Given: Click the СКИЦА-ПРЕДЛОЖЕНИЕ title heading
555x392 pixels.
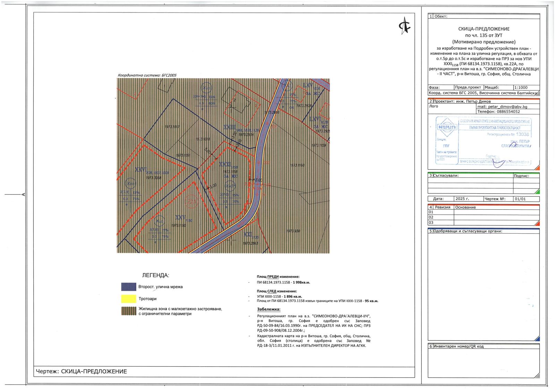Looking at the screenshot, I should pos(484,29).
